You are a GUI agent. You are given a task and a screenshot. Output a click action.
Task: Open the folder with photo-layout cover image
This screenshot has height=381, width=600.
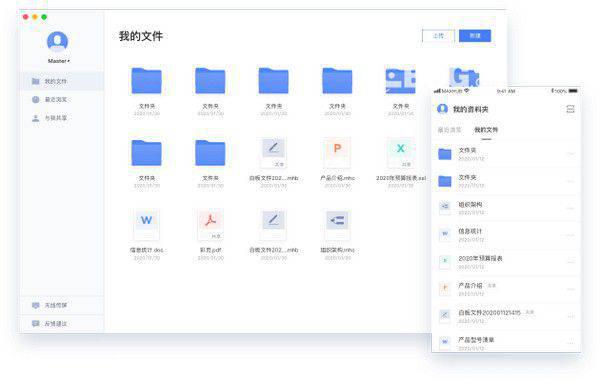tap(401, 81)
